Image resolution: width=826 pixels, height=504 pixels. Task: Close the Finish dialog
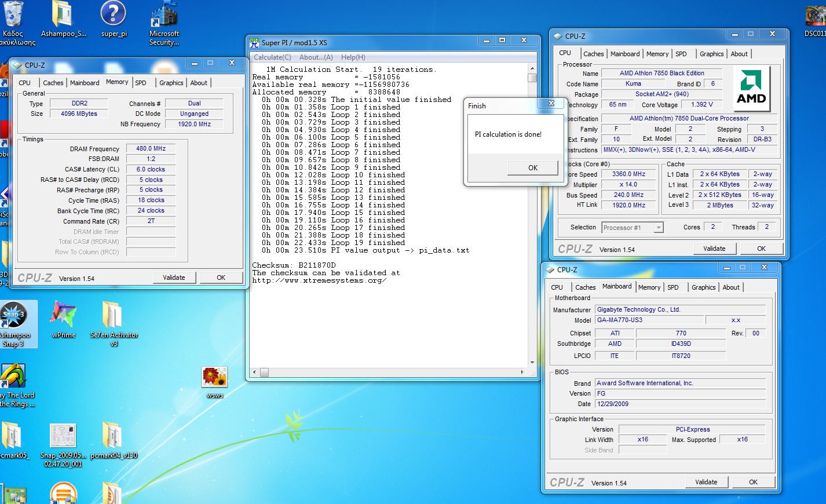551,104
